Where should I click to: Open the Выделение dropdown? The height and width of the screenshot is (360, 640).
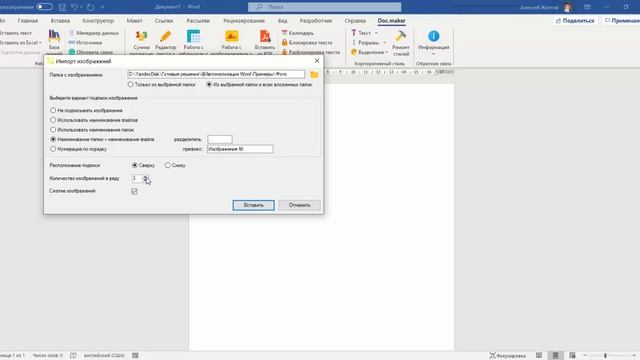[369, 52]
